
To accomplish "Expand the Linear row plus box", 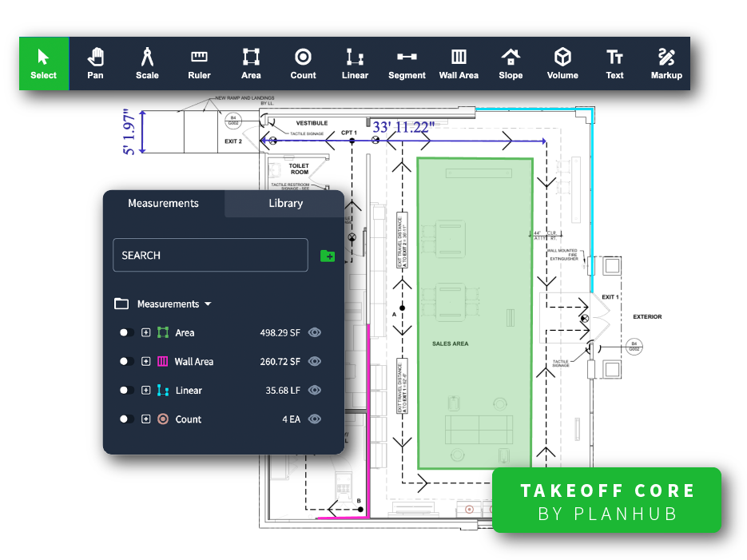I will pos(145,391).
